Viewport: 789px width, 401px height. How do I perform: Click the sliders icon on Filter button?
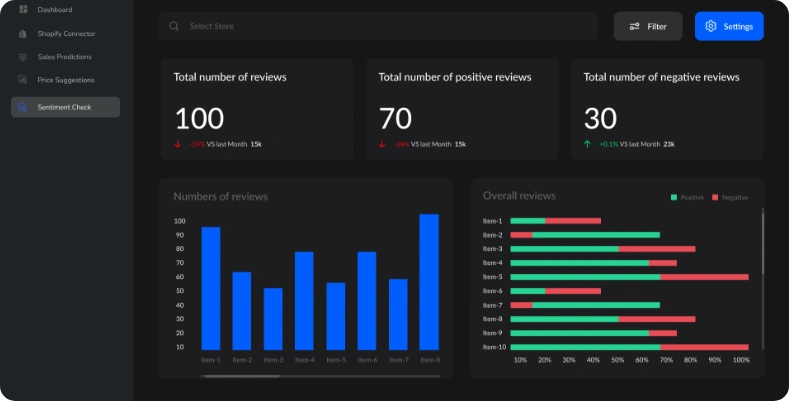point(635,26)
